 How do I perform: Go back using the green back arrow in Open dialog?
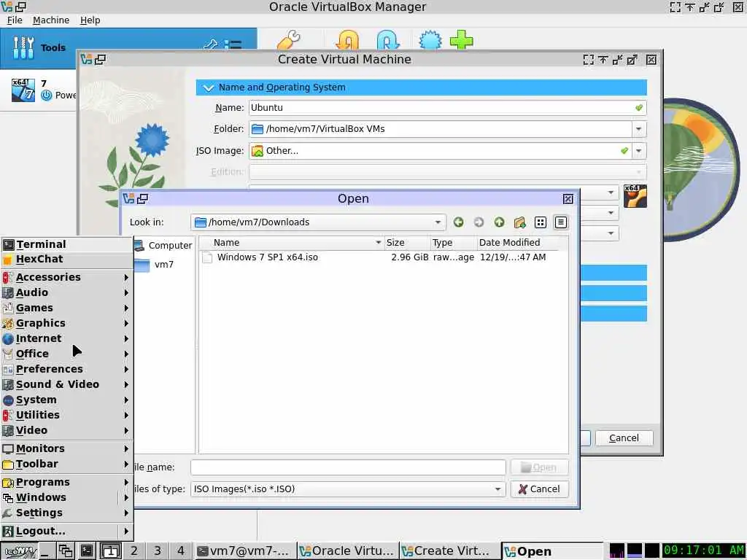458,222
